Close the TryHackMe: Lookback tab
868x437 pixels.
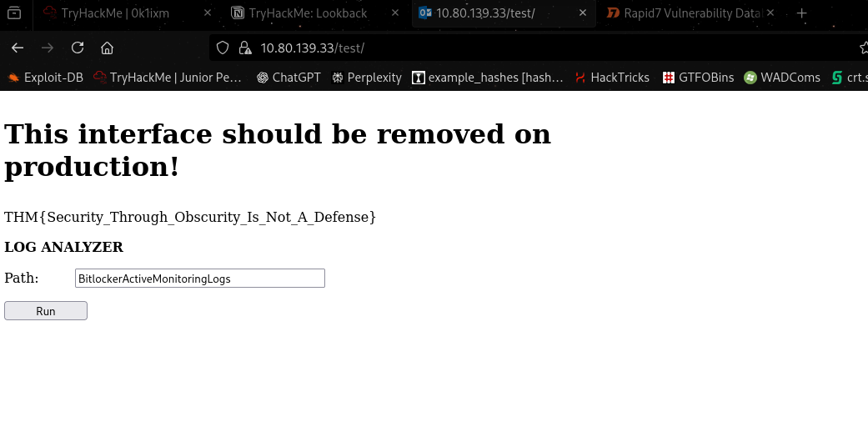[395, 13]
